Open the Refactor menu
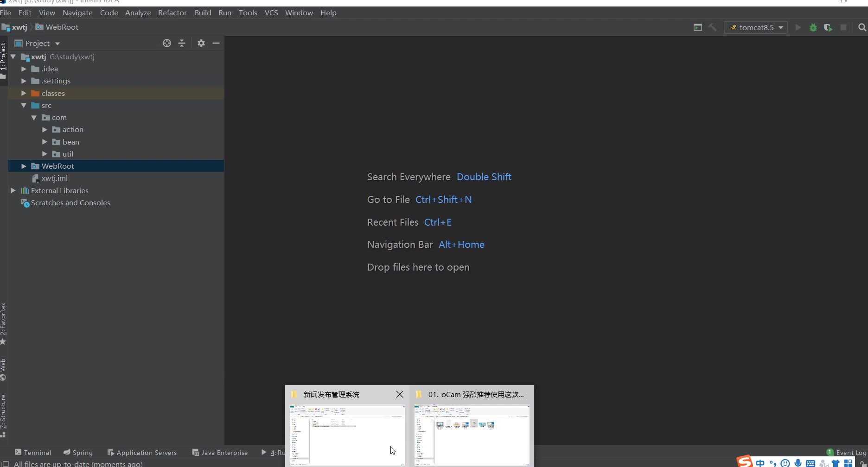 (x=172, y=13)
